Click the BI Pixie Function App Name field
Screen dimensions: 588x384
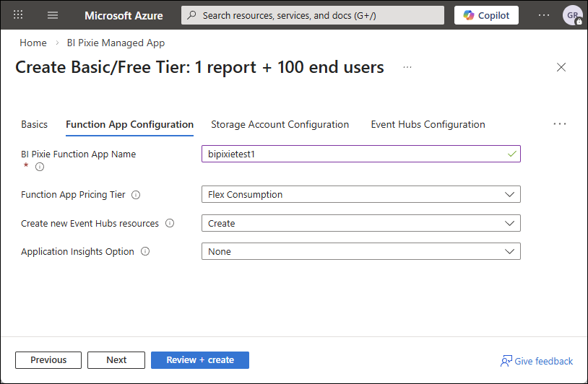(x=353, y=154)
